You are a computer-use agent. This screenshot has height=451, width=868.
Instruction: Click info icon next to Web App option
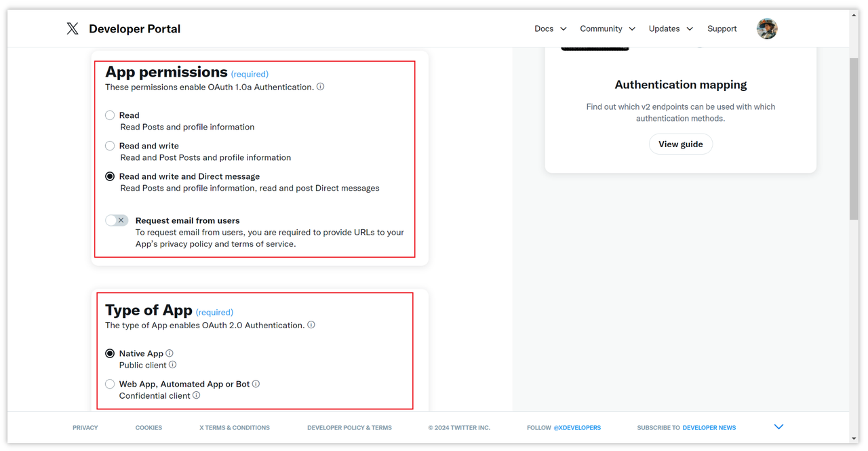point(256,384)
